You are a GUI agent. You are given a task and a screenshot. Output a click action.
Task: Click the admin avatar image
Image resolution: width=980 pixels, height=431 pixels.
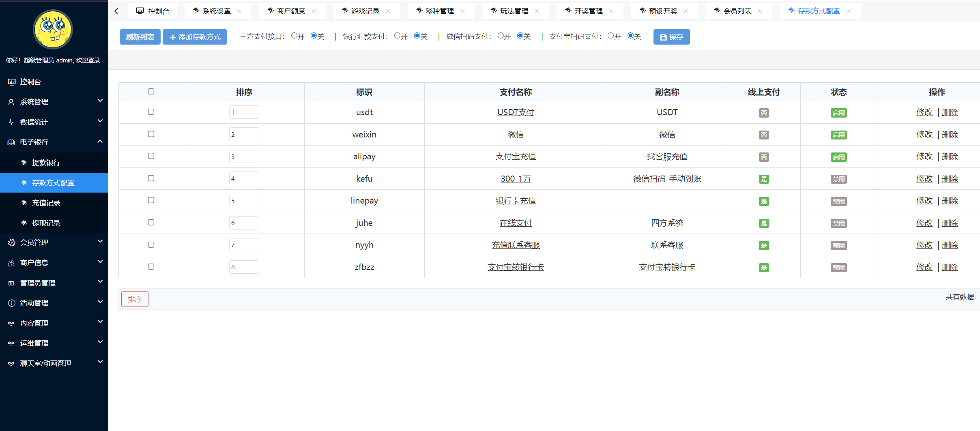pos(53,29)
